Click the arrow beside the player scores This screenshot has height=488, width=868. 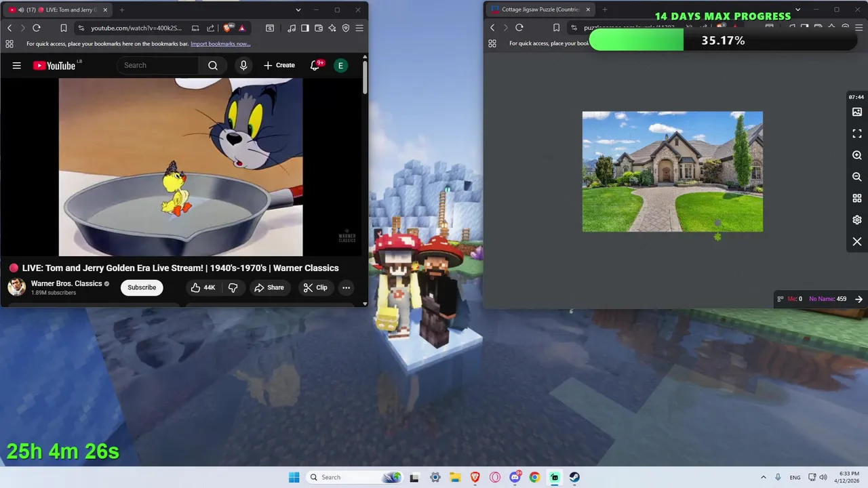coord(859,299)
